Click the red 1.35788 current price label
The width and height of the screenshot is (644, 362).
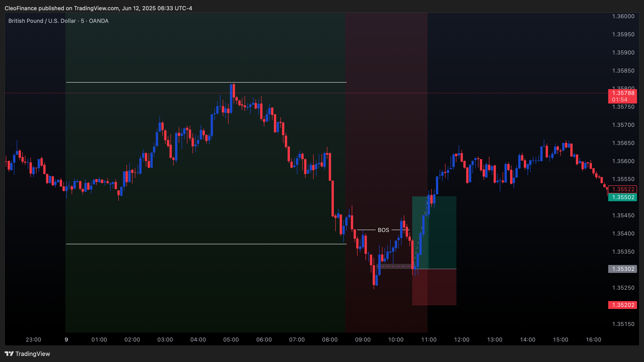coord(623,96)
